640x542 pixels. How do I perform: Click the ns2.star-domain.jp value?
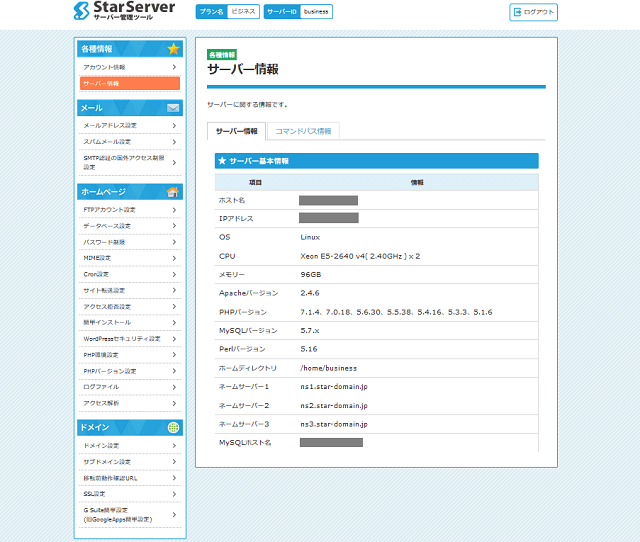(334, 405)
